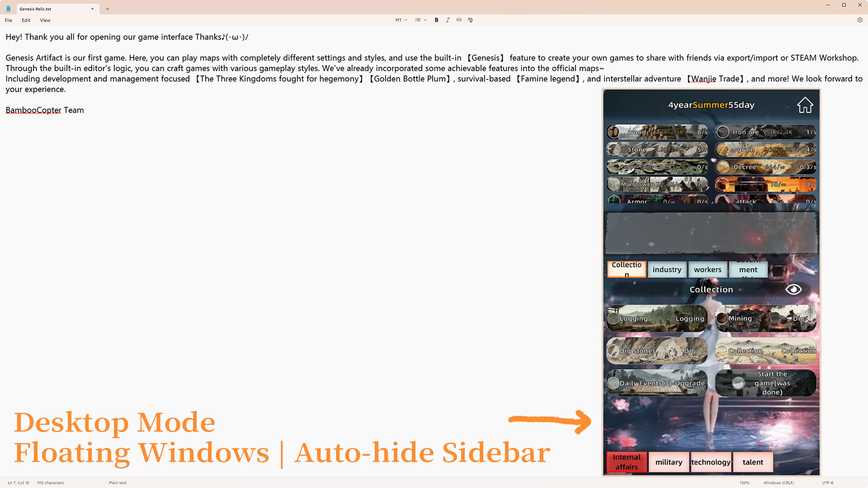Insert a hyperlink
Screen dimensions: 868x488
[459, 20]
